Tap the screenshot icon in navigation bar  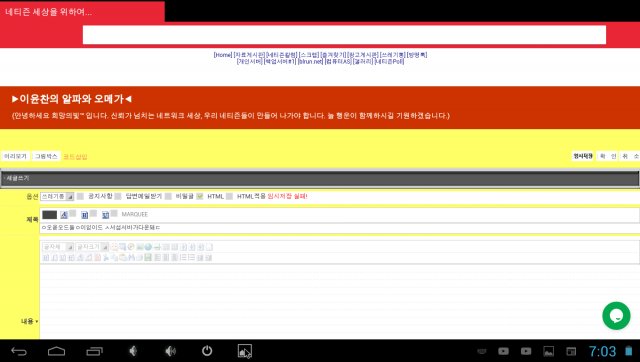[x=244, y=351]
